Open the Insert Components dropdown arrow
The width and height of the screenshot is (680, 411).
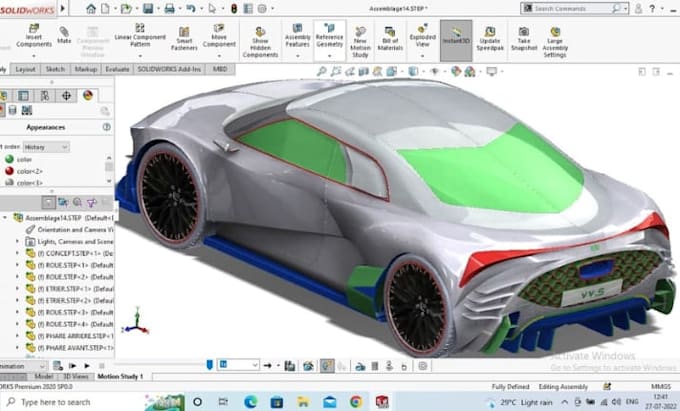pos(34,55)
